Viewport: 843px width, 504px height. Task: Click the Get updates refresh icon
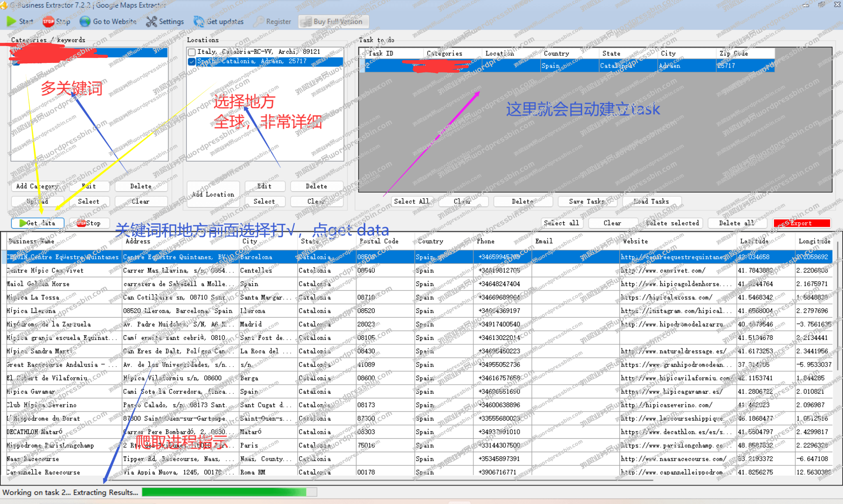[x=198, y=21]
